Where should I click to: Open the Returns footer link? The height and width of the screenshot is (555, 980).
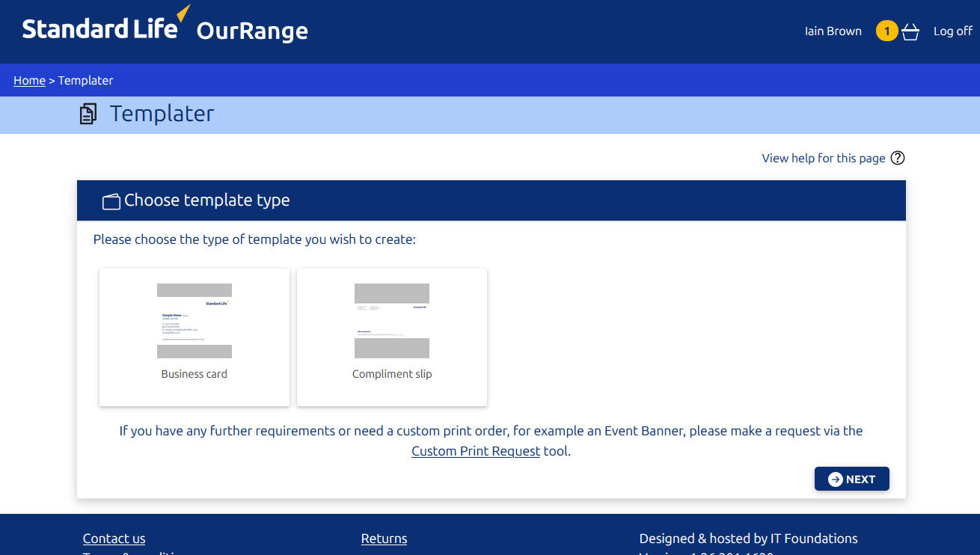(384, 539)
